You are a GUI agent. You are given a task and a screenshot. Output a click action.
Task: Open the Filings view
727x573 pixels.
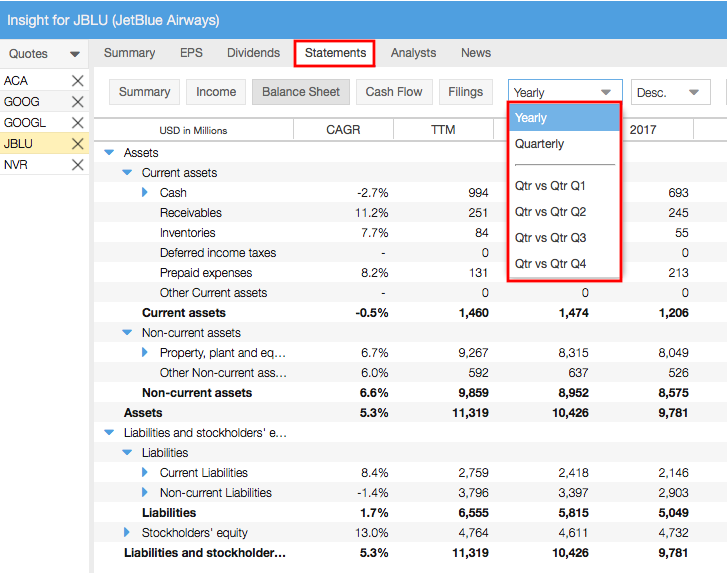(x=466, y=92)
